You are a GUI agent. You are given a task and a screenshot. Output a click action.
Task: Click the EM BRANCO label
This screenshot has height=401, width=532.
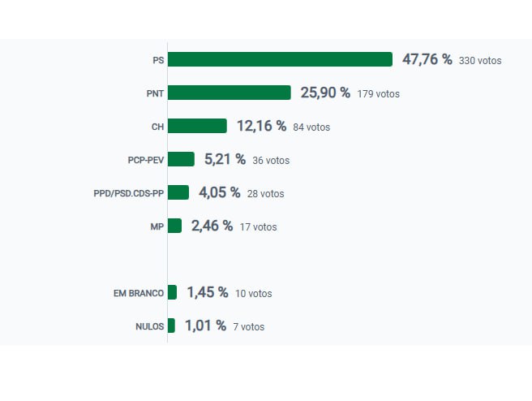point(139,294)
